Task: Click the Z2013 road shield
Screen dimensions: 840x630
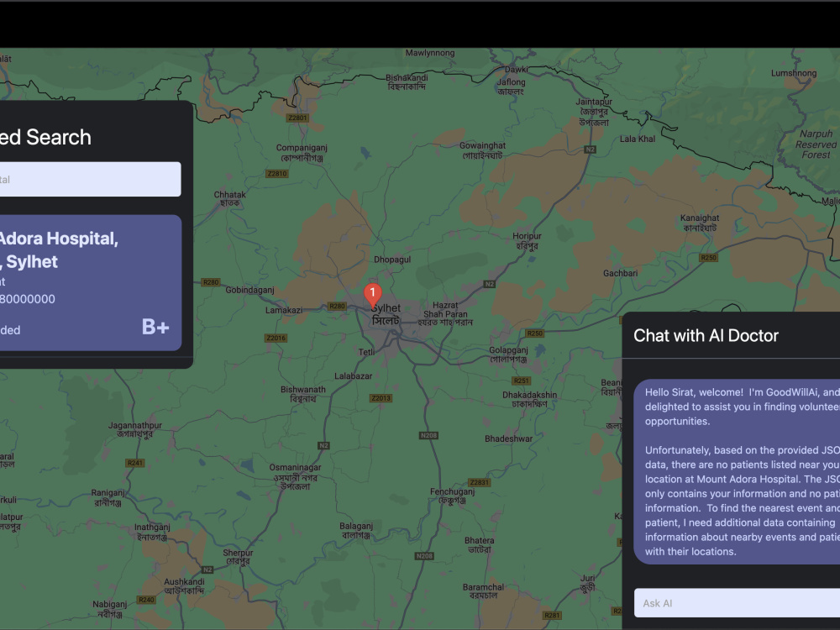Action: point(381,398)
